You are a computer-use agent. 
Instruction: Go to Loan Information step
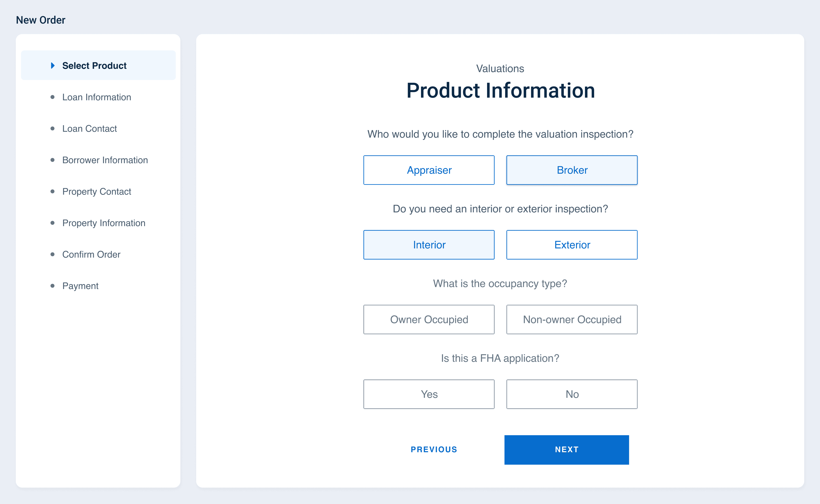click(x=96, y=97)
